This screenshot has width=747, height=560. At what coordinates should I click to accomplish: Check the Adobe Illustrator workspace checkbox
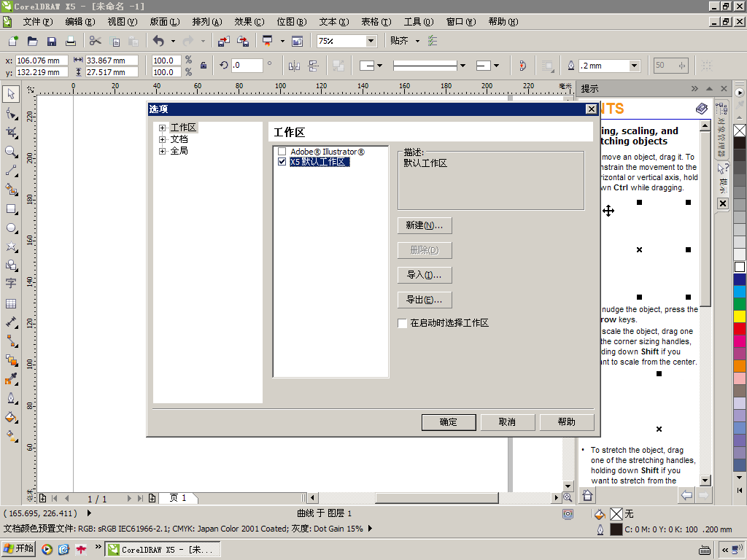point(282,152)
